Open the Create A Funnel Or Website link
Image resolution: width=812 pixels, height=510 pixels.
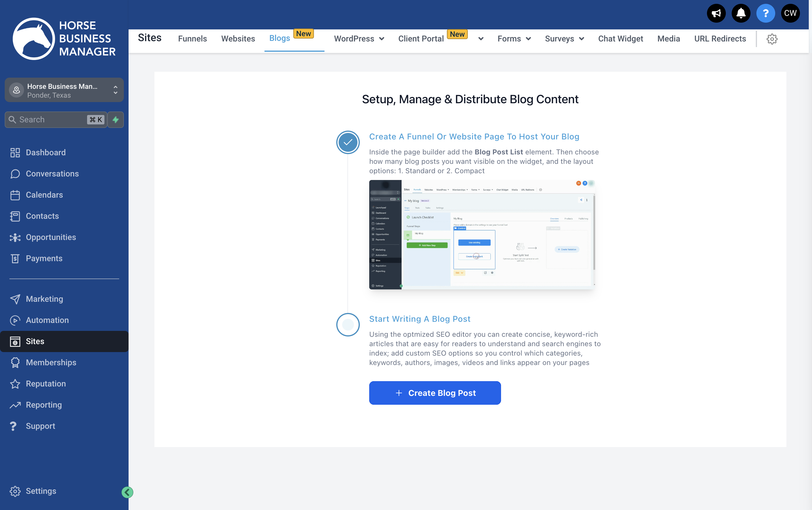click(474, 136)
